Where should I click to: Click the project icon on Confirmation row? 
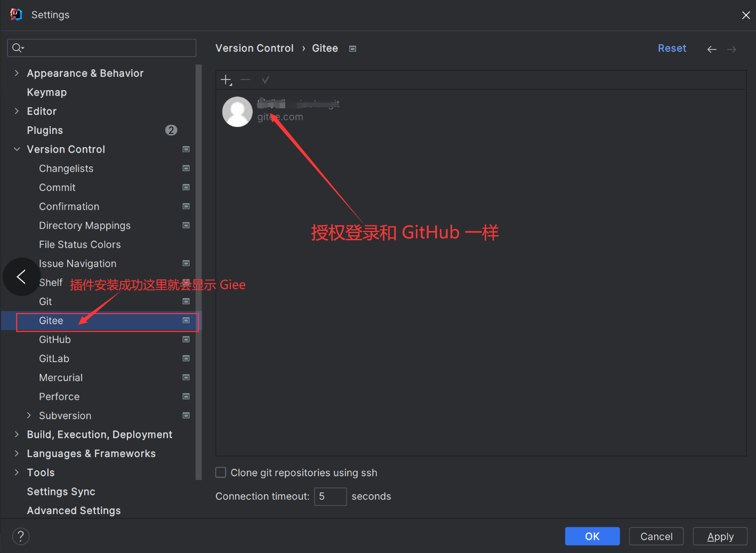[x=186, y=206]
